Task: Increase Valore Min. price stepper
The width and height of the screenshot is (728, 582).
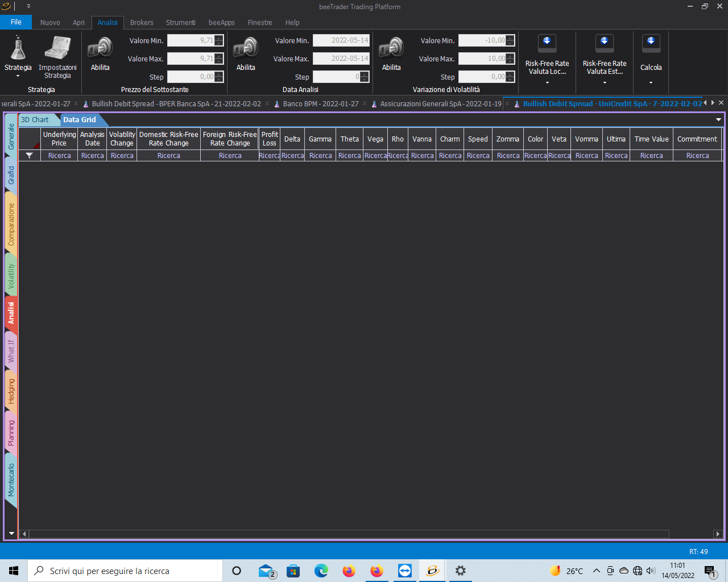Action: click(x=219, y=38)
